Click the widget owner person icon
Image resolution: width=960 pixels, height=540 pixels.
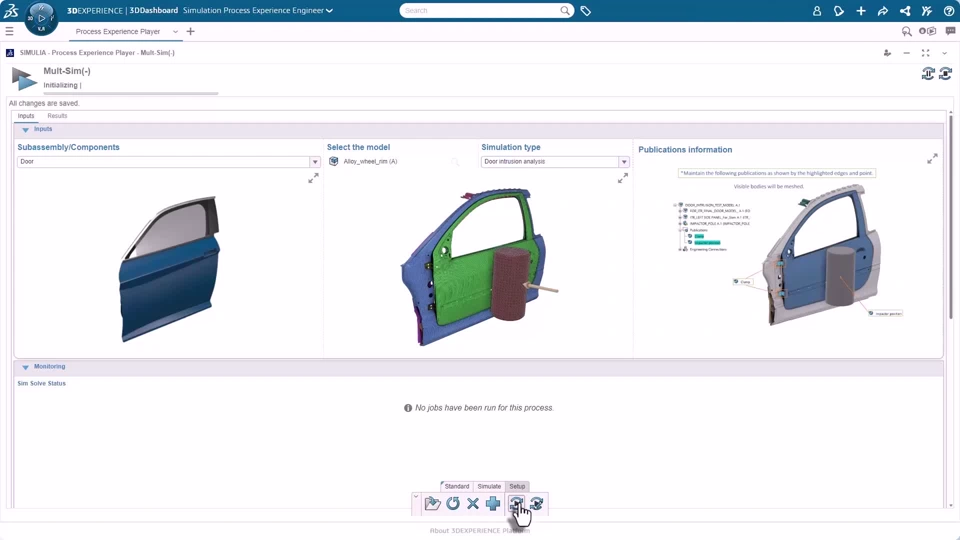pyautogui.click(x=887, y=53)
